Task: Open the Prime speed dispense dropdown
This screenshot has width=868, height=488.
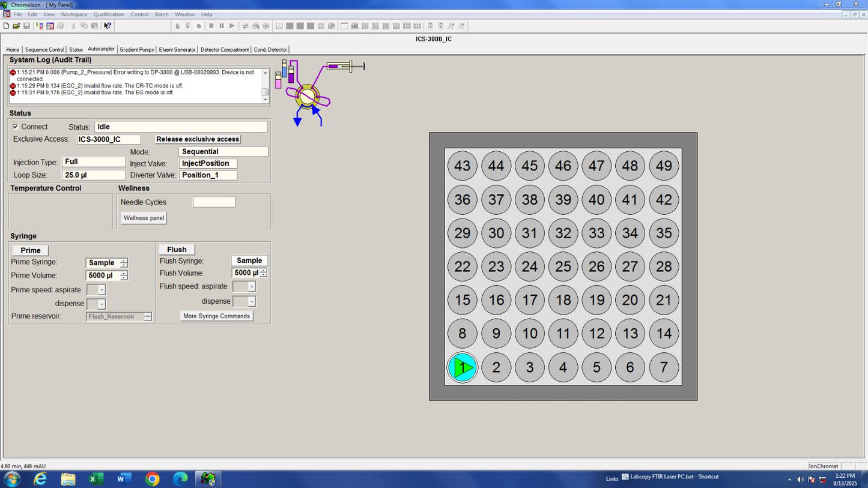Action: point(102,304)
